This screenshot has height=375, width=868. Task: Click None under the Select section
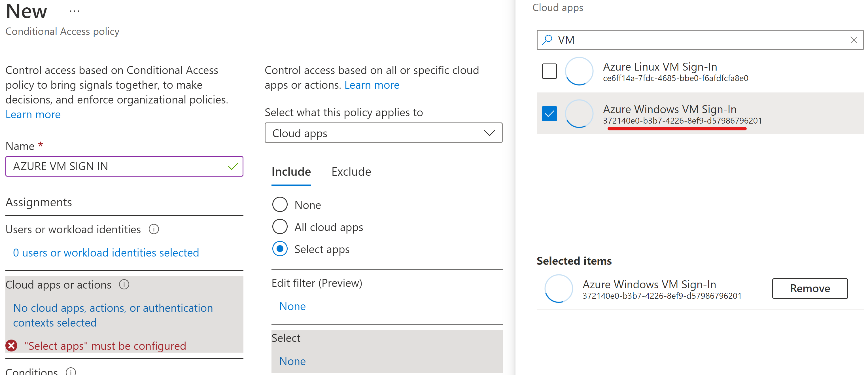coord(292,361)
